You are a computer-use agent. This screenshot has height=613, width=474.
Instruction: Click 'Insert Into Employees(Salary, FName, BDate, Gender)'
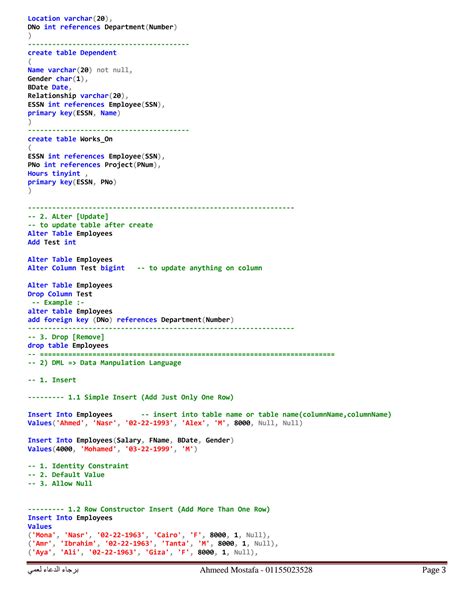131,440
